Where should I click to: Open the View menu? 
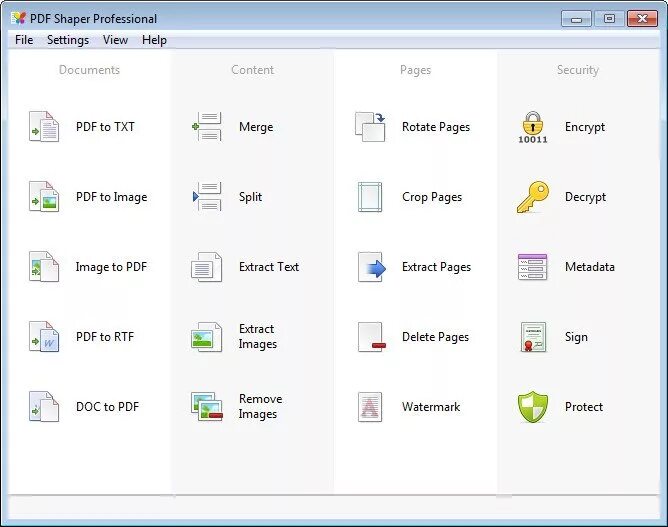click(x=115, y=40)
